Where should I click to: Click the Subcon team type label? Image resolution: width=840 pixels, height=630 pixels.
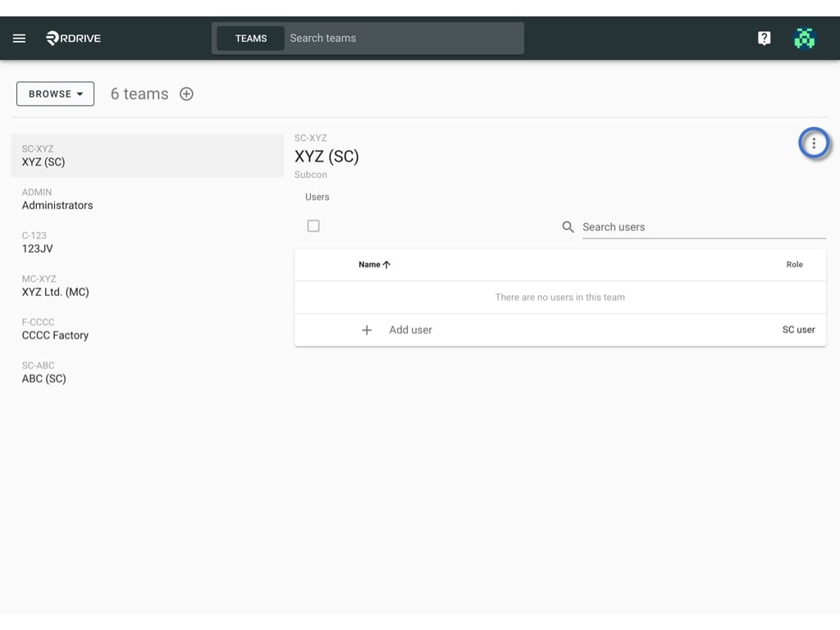coord(311,175)
